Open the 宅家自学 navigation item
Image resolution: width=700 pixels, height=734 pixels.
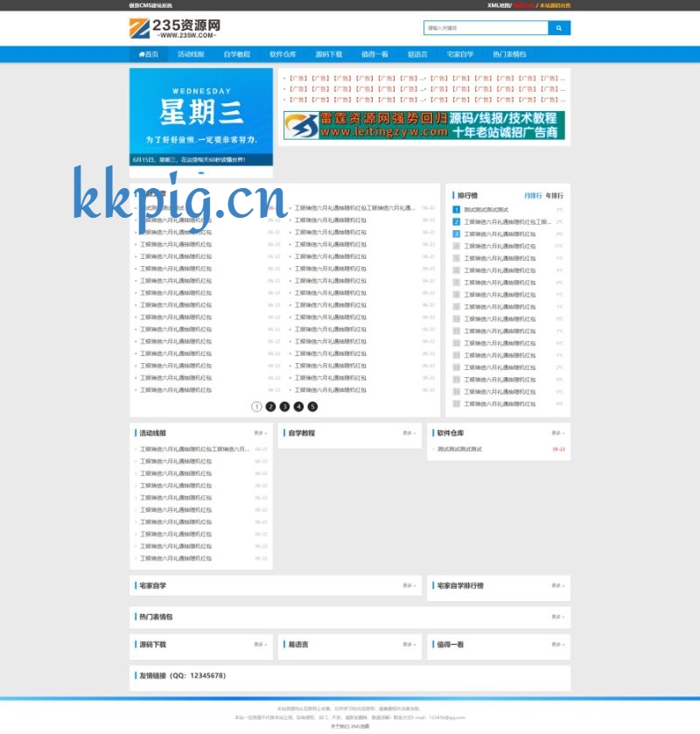click(459, 54)
